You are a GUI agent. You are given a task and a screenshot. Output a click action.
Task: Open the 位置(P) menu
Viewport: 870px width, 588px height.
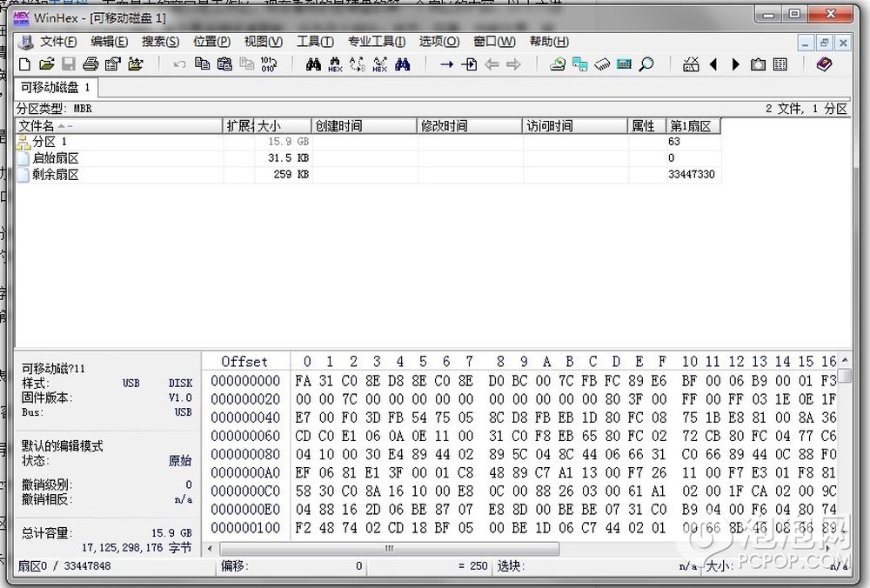211,42
